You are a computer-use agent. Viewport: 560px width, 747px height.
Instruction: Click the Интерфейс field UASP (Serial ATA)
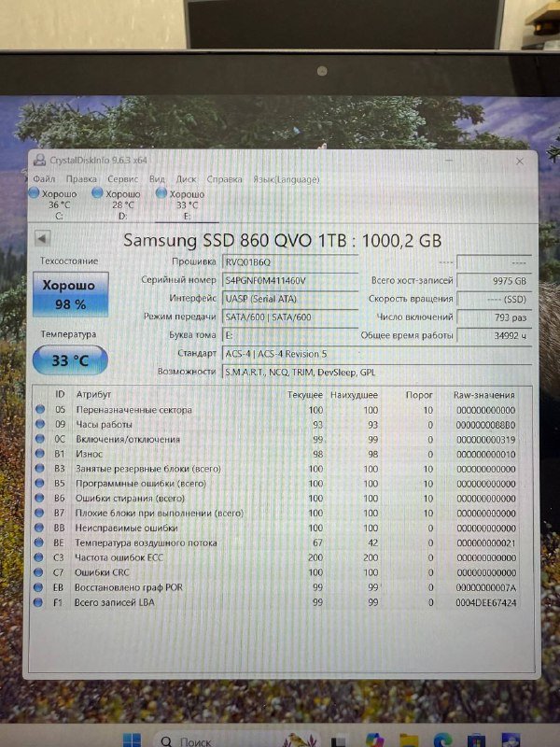click(x=290, y=299)
